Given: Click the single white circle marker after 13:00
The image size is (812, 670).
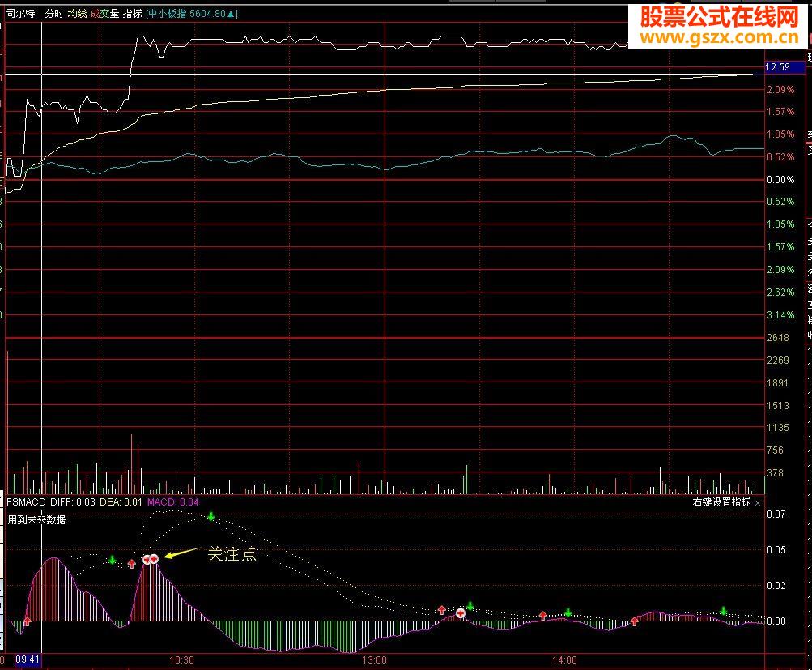Looking at the screenshot, I should tap(461, 613).
